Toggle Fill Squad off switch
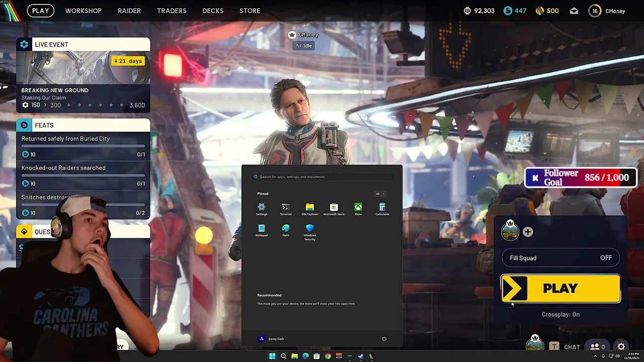644x362 pixels. [560, 258]
